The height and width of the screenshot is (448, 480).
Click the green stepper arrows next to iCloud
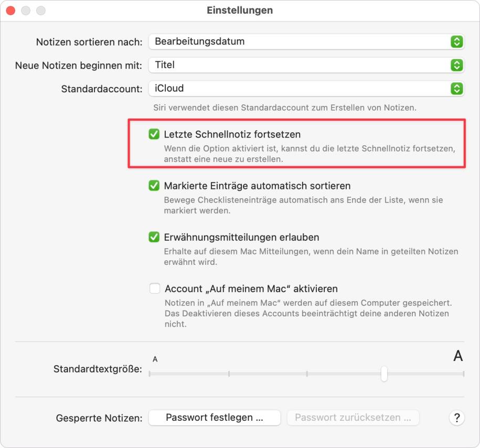(456, 89)
